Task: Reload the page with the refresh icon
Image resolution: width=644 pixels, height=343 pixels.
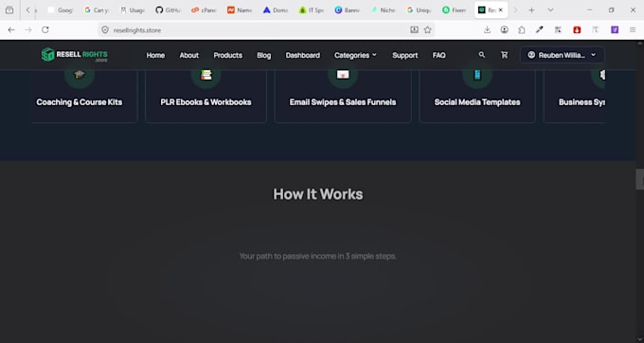Action: 45,29
